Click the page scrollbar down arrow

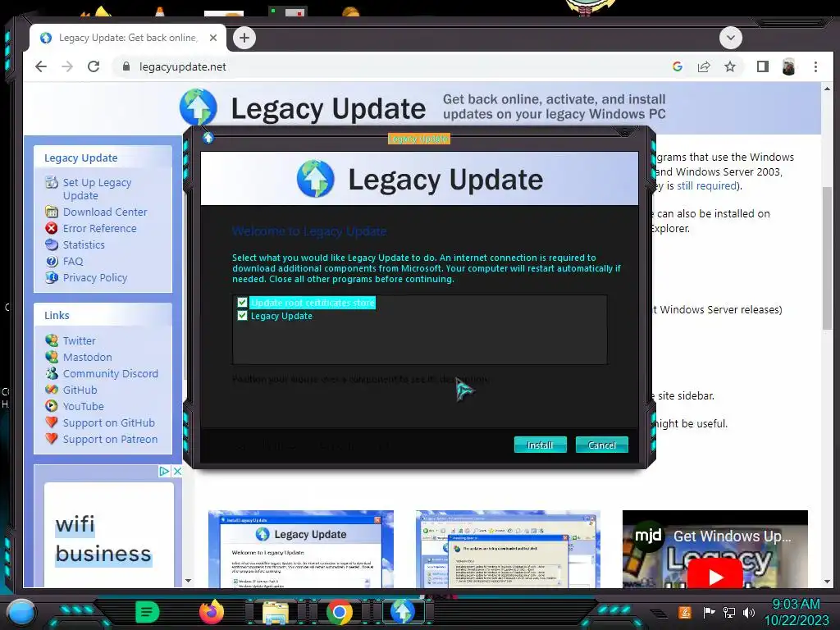[x=827, y=582]
